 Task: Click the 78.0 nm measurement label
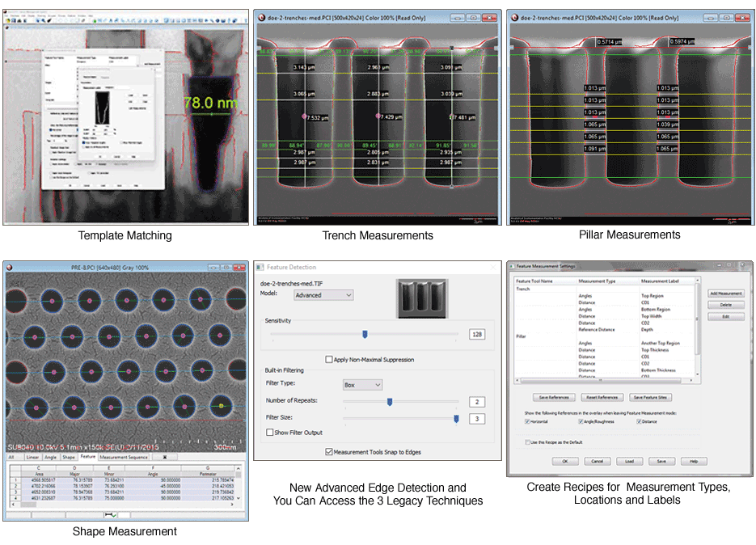210,103
